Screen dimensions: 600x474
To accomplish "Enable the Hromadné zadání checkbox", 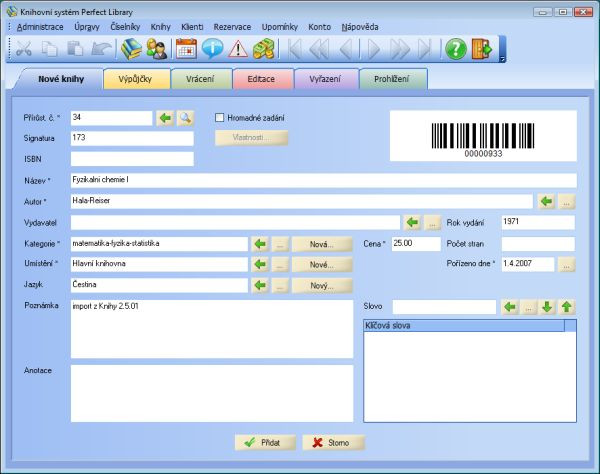I will 219,117.
